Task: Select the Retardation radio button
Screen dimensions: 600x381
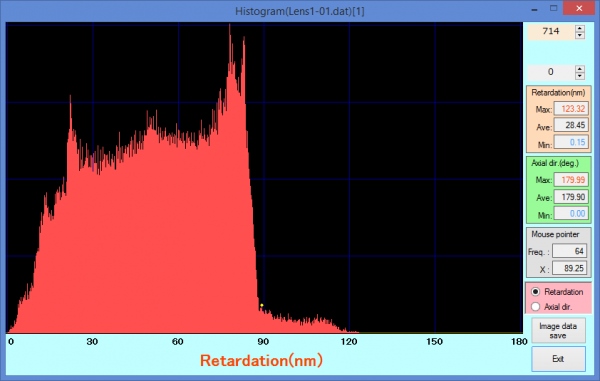Action: (x=535, y=292)
